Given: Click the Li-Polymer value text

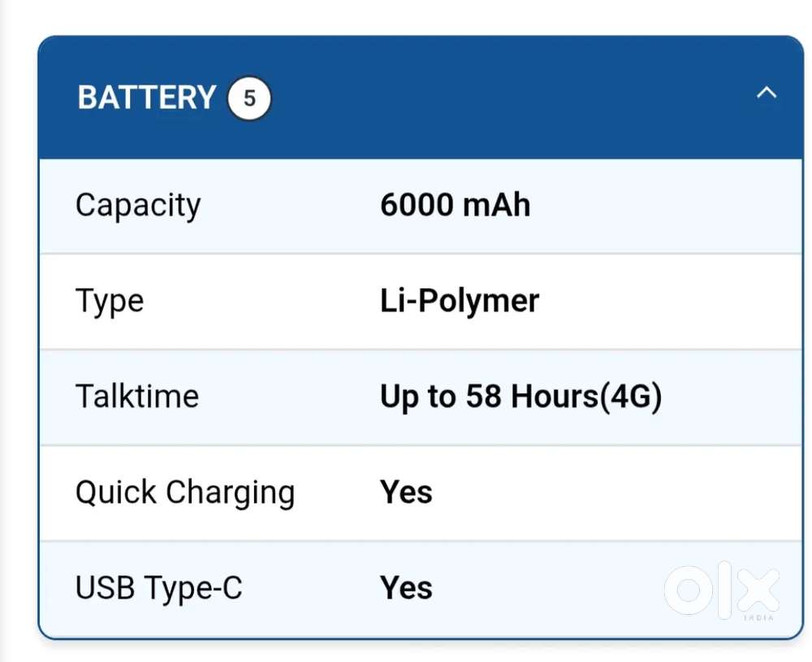Looking at the screenshot, I should point(459,301).
